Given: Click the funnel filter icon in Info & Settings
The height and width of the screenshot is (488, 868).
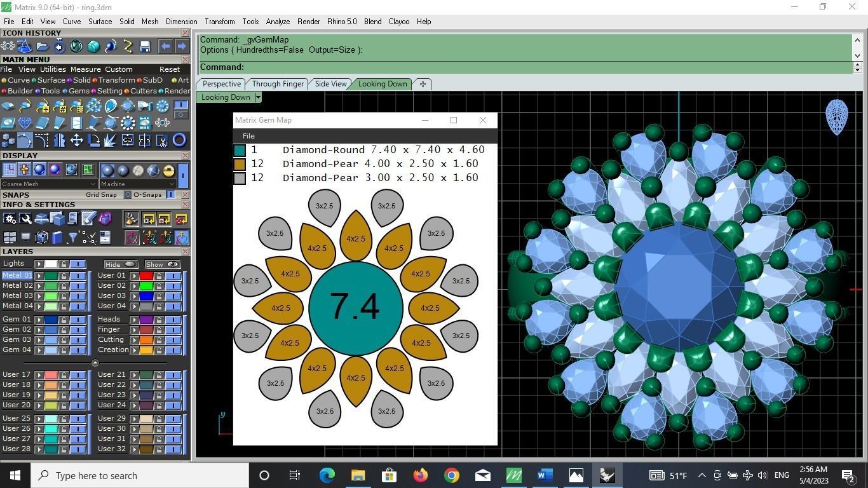Looking at the screenshot, I should 73,237.
